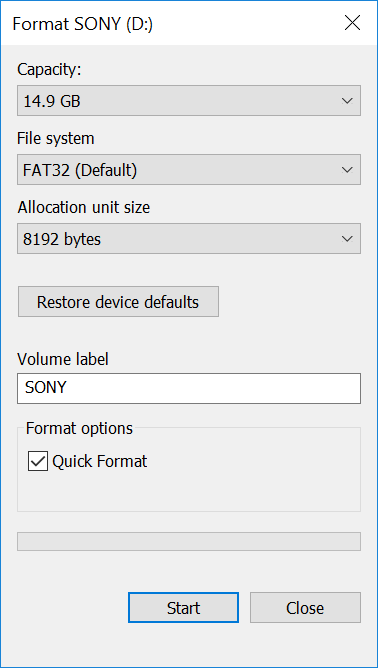Click the empty format progress bar
378x668 pixels.
(x=189, y=541)
